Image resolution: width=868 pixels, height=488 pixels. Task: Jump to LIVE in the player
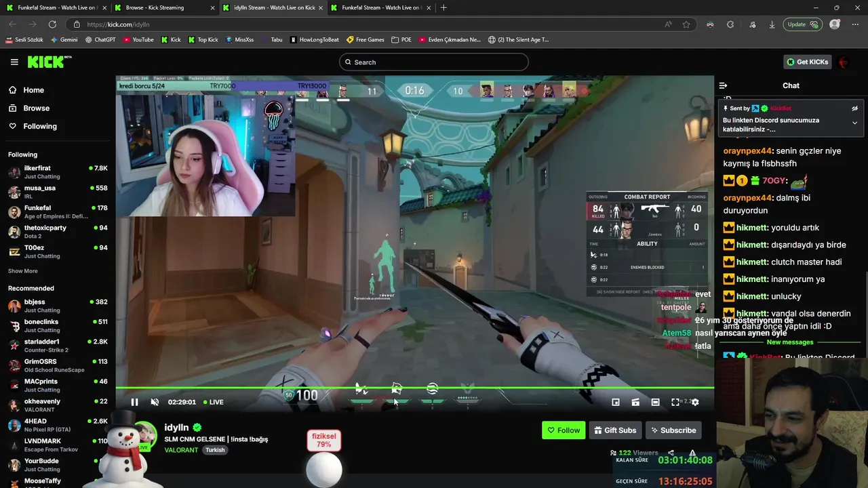click(212, 402)
